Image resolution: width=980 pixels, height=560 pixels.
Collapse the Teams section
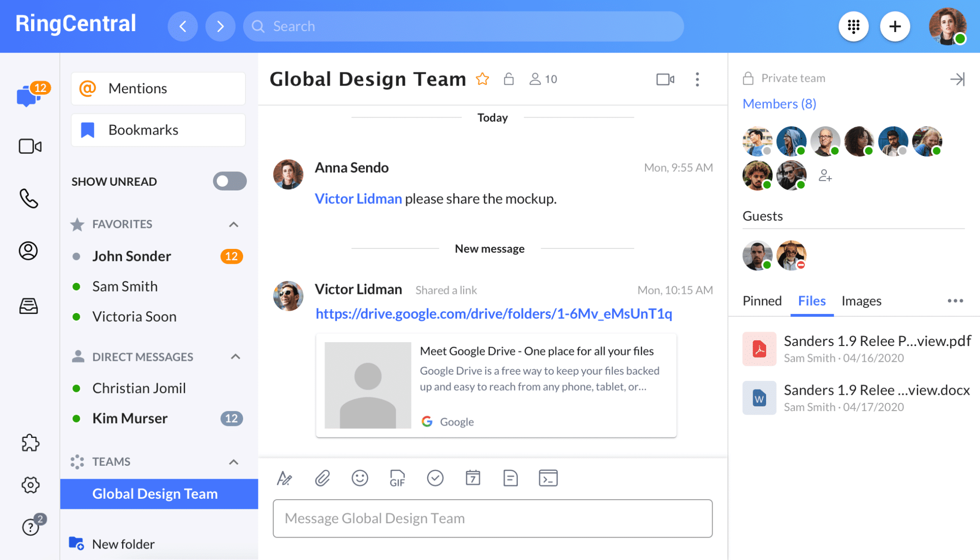click(x=234, y=462)
